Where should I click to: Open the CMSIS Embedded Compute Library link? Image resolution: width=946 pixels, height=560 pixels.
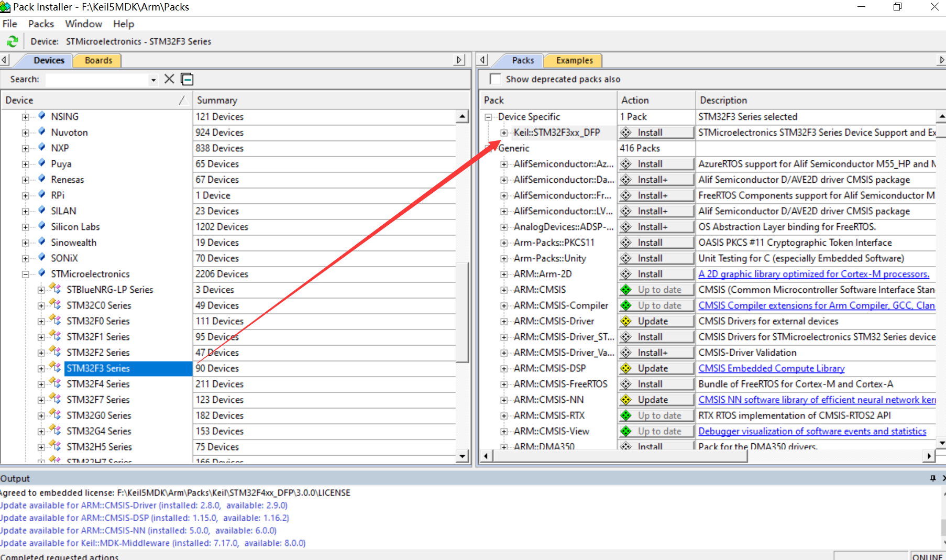pos(772,368)
